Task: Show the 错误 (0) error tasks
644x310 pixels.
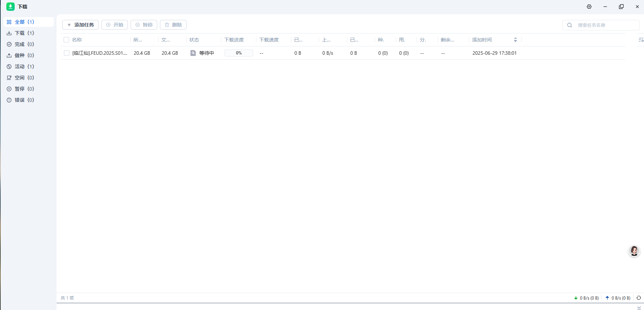Action: point(29,100)
